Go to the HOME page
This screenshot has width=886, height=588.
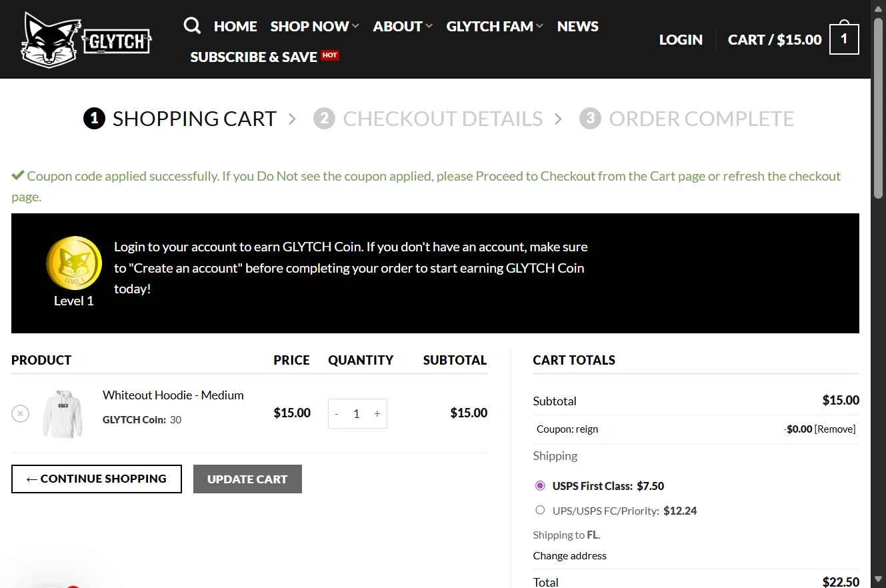(235, 27)
